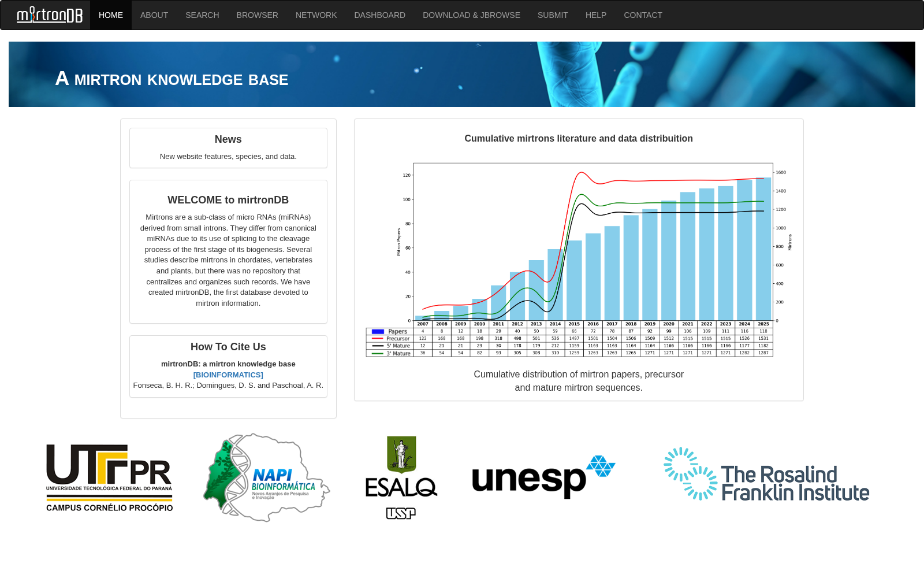Go to the SUBMIT page
Screen dimensions: 924x578
tap(553, 15)
